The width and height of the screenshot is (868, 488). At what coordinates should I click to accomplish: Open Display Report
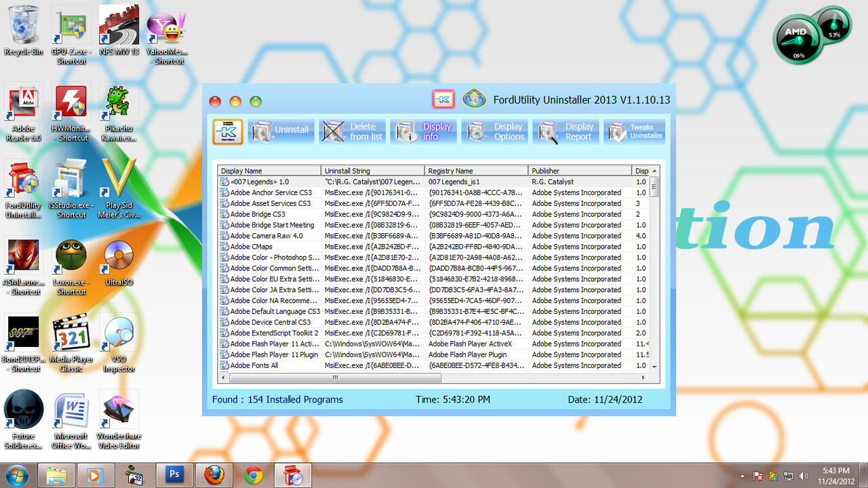click(566, 131)
